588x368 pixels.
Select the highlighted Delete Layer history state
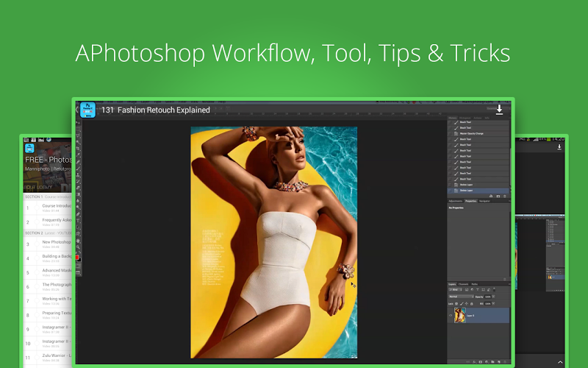click(x=478, y=191)
